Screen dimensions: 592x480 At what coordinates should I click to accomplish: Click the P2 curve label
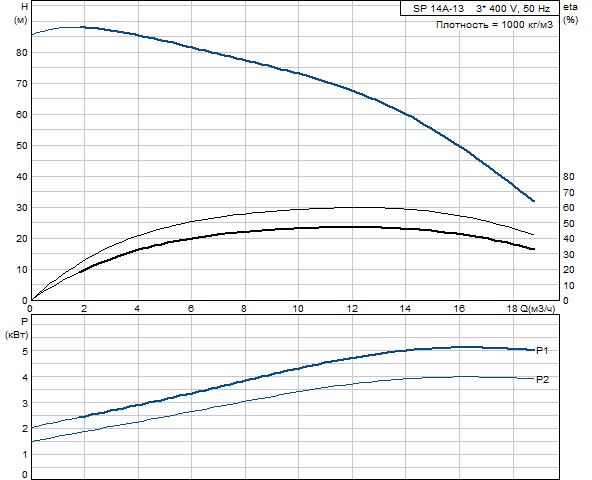(542, 380)
